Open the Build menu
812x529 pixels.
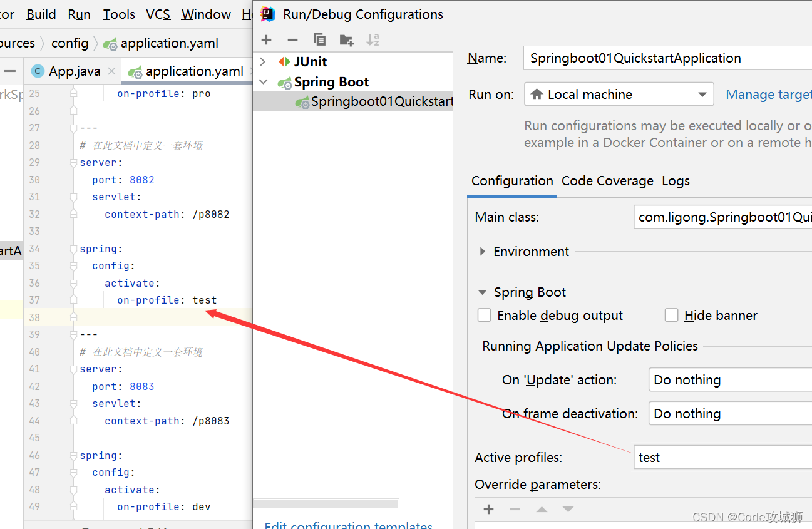pyautogui.click(x=41, y=14)
